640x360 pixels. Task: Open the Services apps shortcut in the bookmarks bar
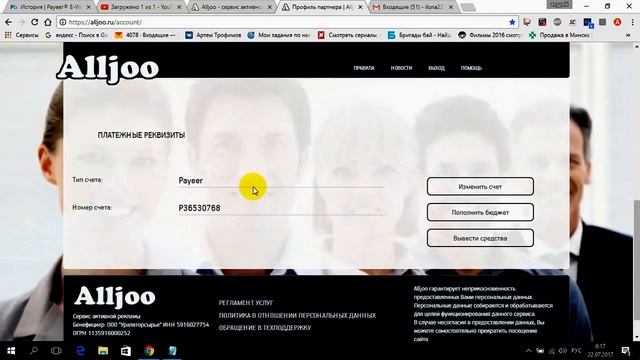[x=22, y=36]
